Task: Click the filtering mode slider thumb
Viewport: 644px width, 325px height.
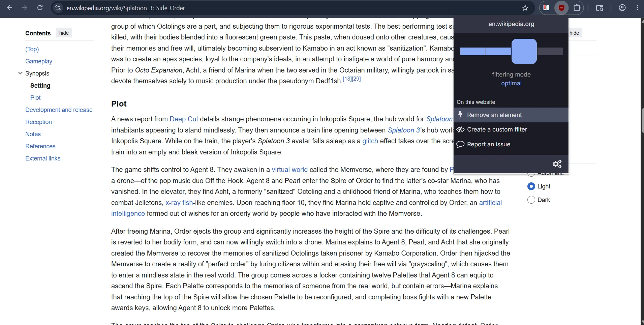Action: [524, 51]
